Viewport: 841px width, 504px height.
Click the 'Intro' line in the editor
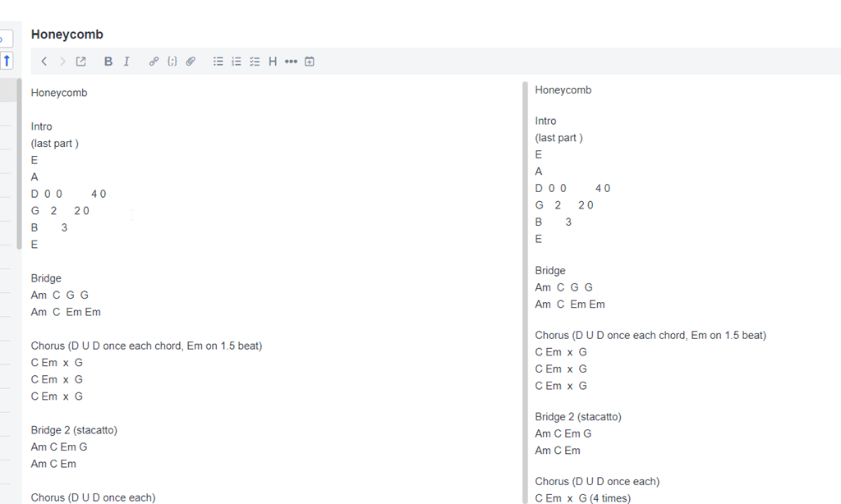[42, 126]
